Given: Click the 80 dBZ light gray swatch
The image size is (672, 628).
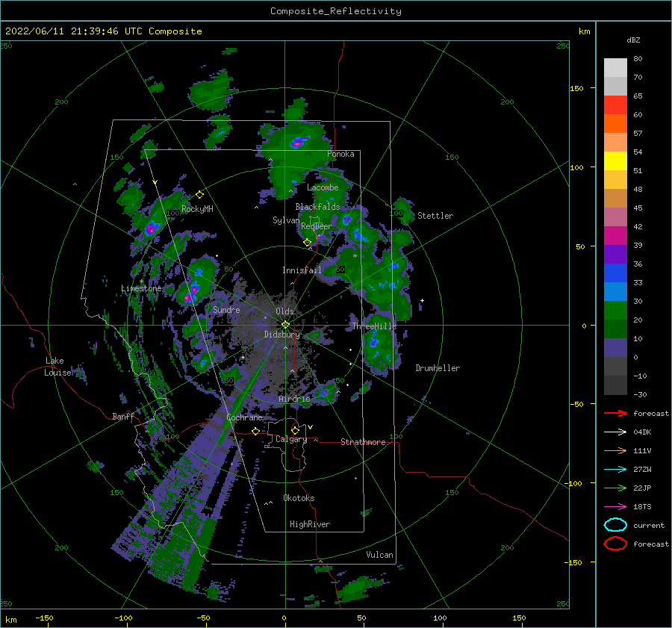Looking at the screenshot, I should [615, 68].
